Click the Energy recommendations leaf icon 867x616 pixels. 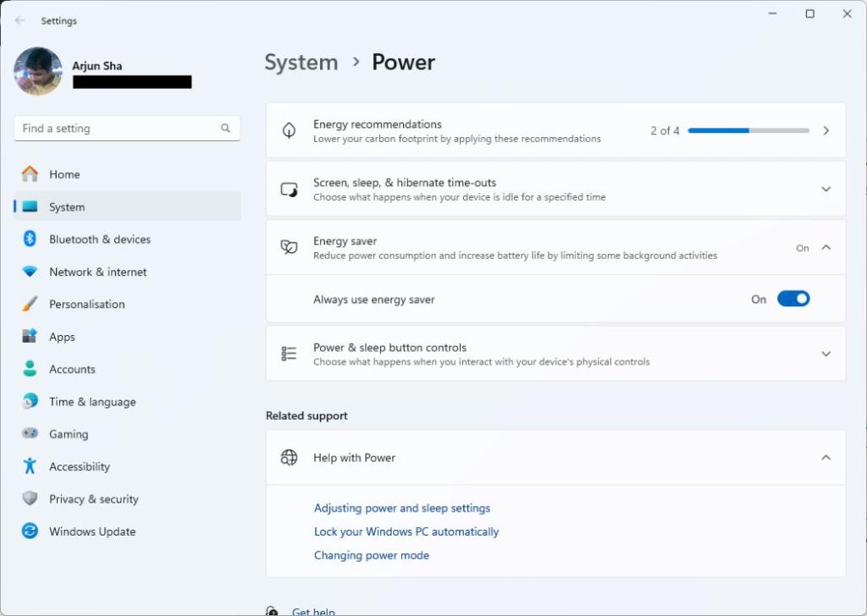point(290,131)
